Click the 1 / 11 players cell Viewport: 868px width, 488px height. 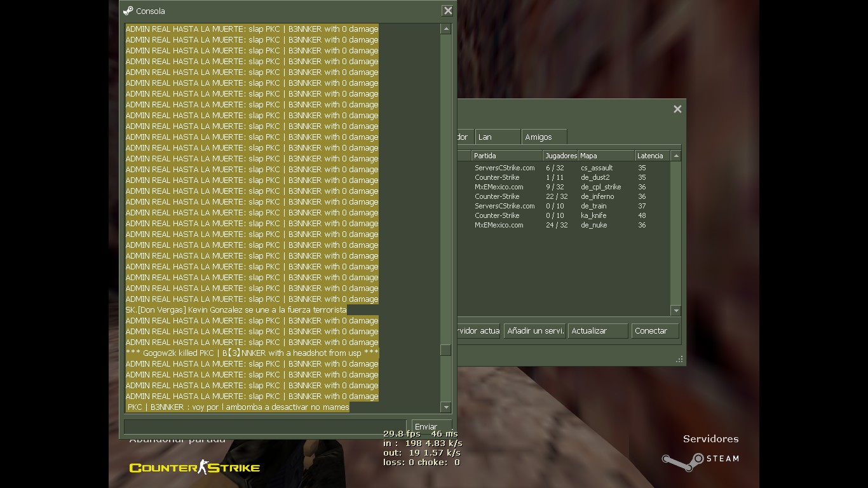click(554, 178)
